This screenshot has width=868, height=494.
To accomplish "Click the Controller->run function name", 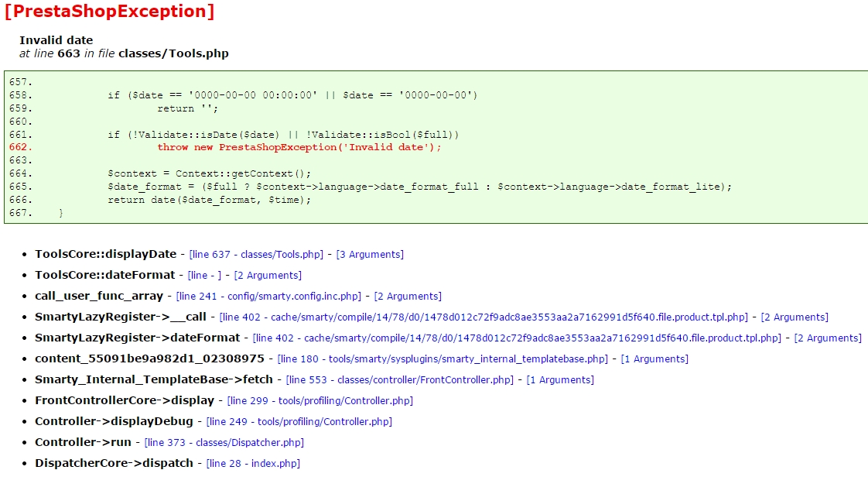I will tap(83, 442).
